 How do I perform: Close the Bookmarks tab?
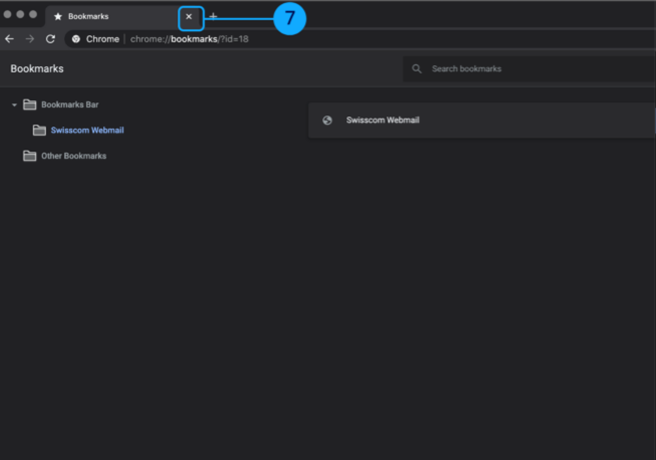coord(189,17)
